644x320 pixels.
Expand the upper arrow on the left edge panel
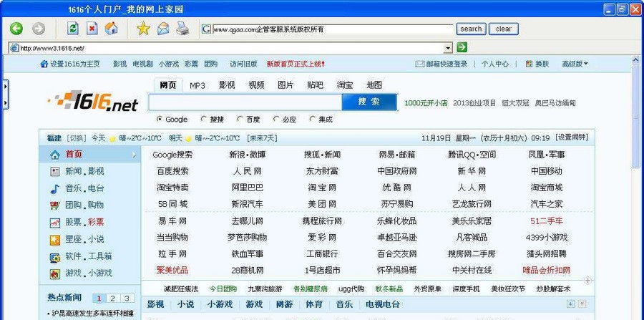point(5,87)
